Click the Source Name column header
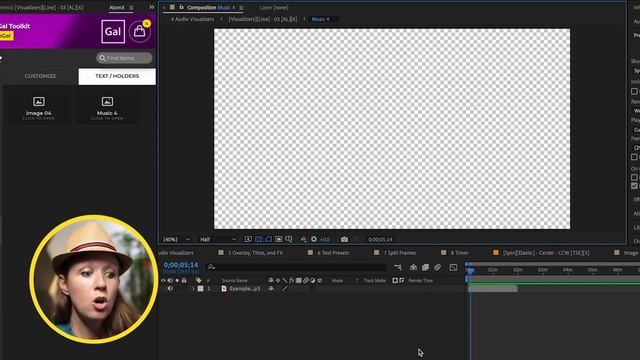The width and height of the screenshot is (640, 360). [235, 281]
